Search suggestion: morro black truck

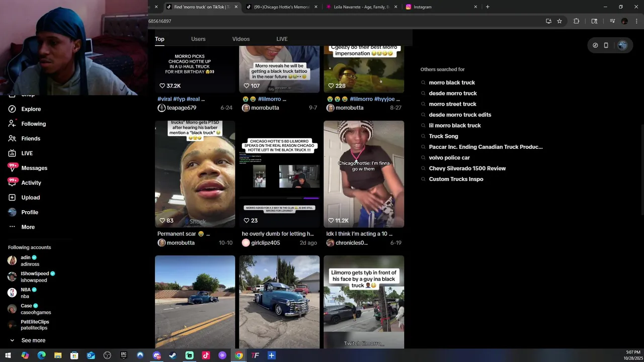pos(452,82)
